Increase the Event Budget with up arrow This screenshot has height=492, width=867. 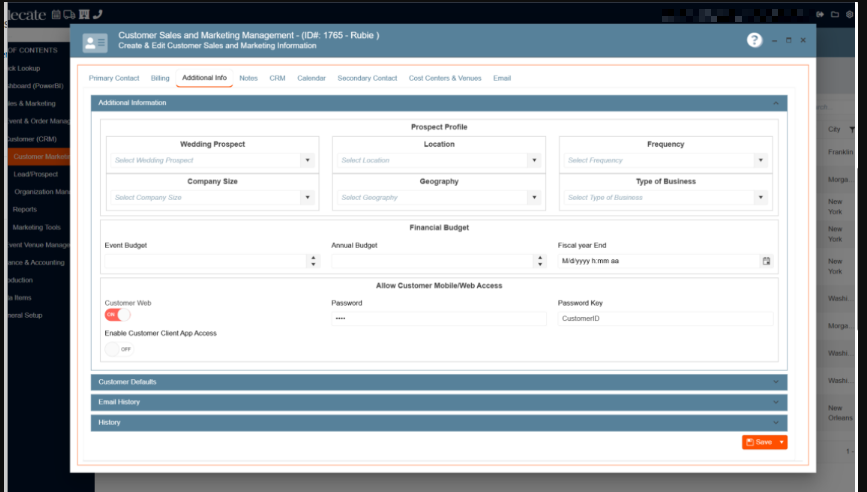click(x=314, y=257)
